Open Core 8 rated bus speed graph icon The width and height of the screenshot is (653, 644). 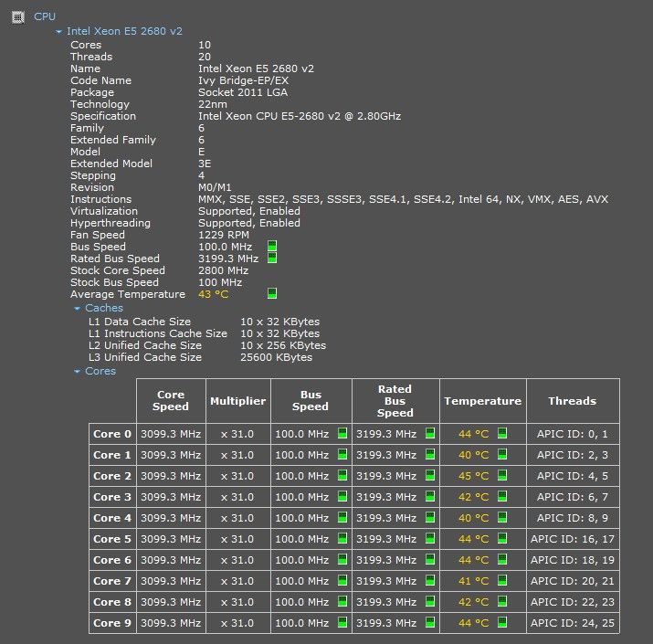coord(430,601)
